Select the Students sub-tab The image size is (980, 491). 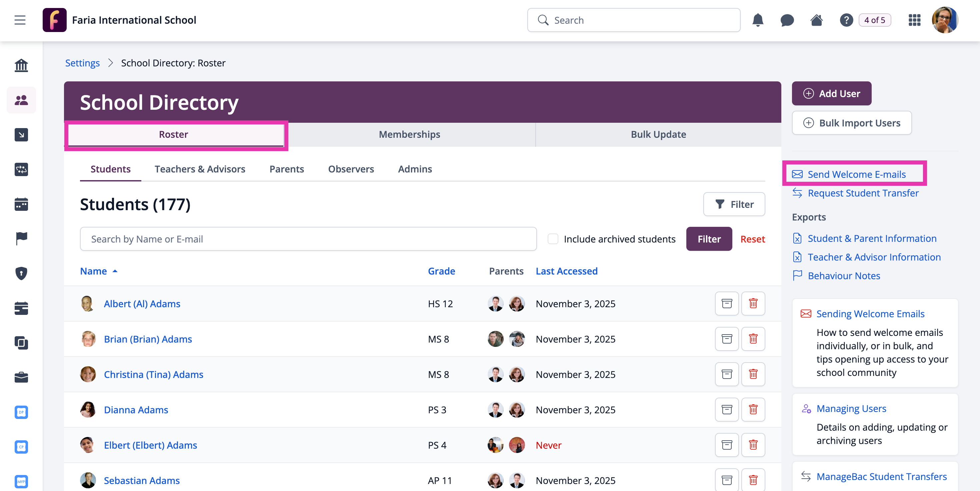[110, 169]
